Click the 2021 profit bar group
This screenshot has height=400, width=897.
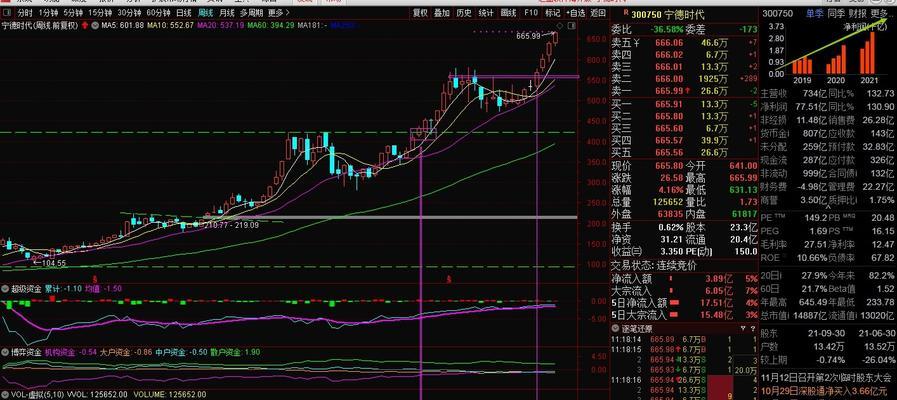click(x=866, y=53)
